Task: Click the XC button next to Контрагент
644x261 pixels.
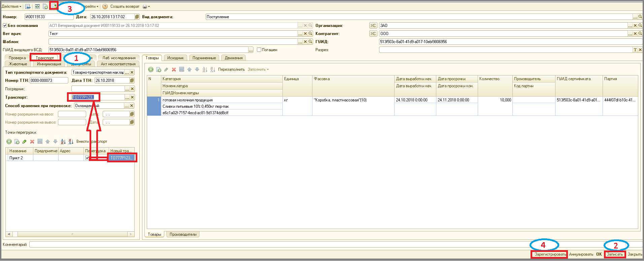Action: 373,34
